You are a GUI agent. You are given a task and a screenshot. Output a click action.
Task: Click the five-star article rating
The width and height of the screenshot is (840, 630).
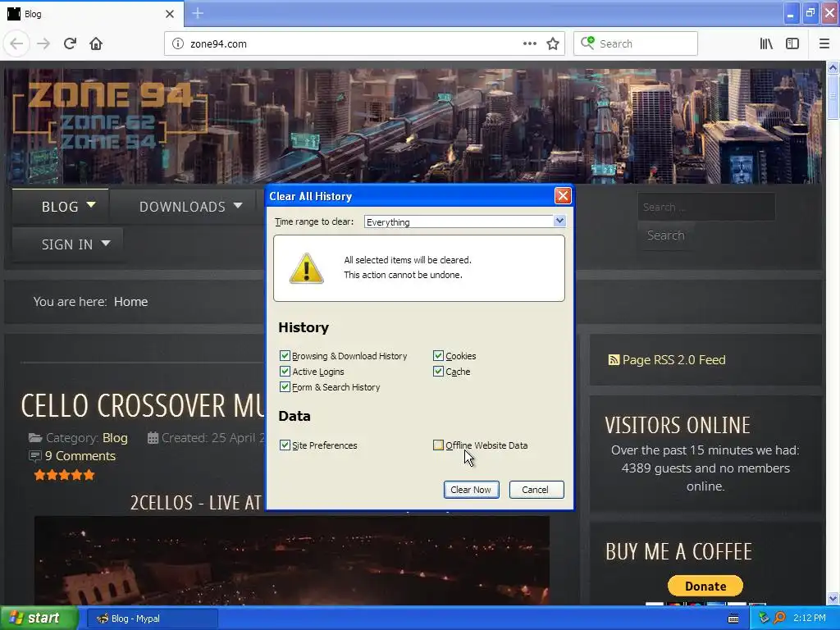pyautogui.click(x=64, y=475)
